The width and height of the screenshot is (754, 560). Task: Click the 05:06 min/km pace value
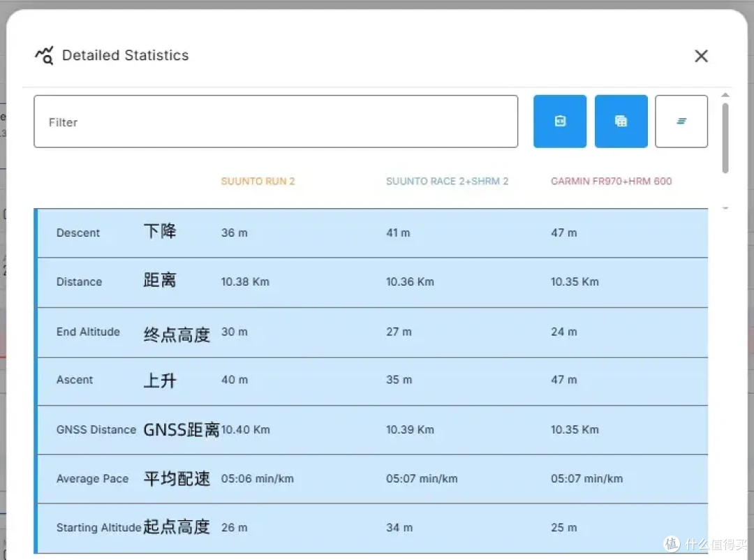click(x=257, y=479)
